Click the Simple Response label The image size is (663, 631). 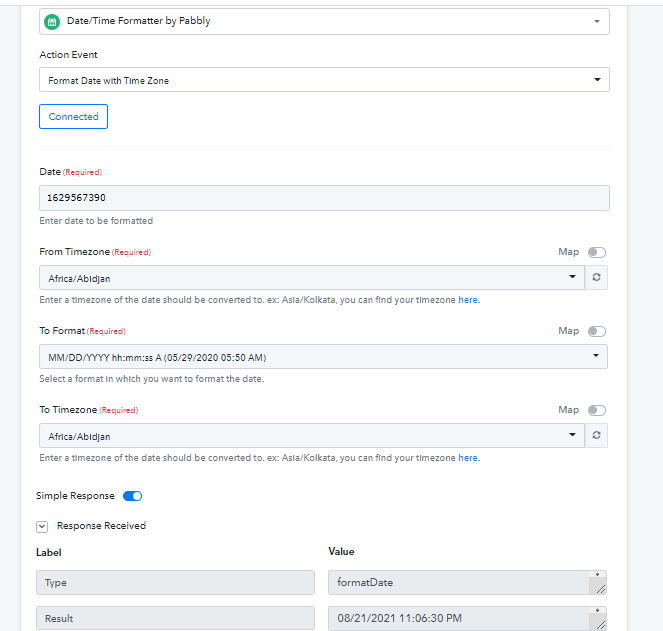pyautogui.click(x=75, y=496)
